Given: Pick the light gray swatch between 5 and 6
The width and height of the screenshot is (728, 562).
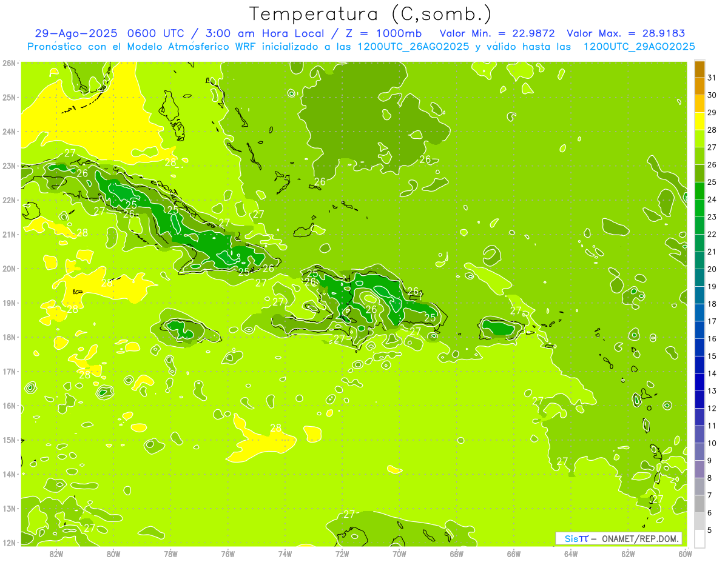Looking at the screenshot, I should tap(699, 521).
